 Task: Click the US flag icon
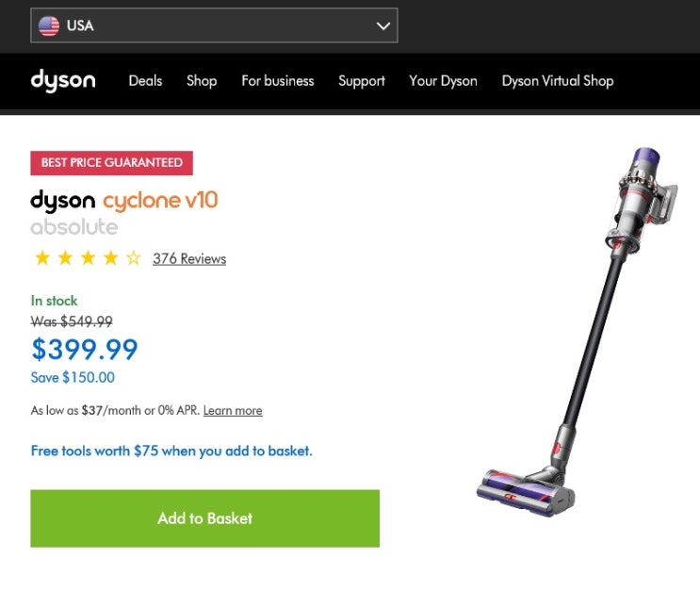tap(49, 26)
